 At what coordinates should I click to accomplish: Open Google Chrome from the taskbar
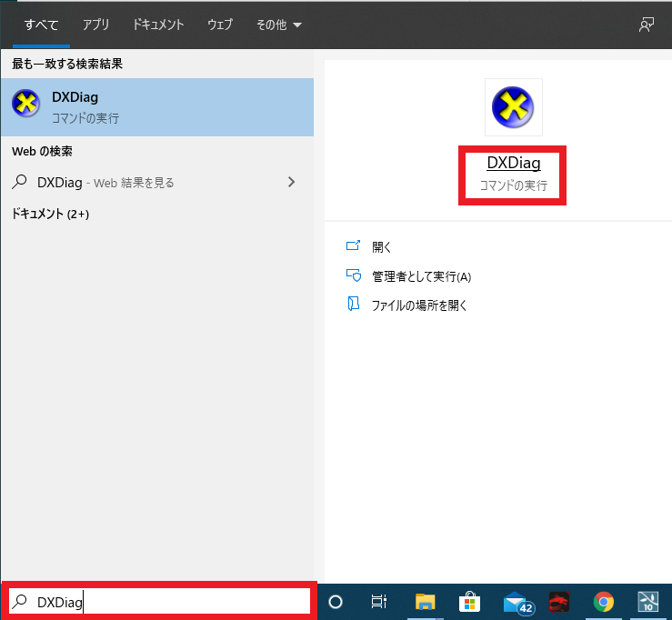(604, 602)
